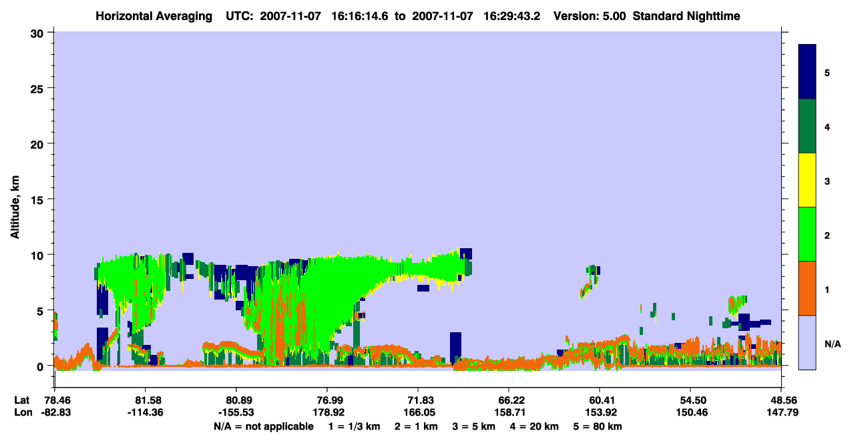Click the colorbar label 2

click(x=827, y=236)
